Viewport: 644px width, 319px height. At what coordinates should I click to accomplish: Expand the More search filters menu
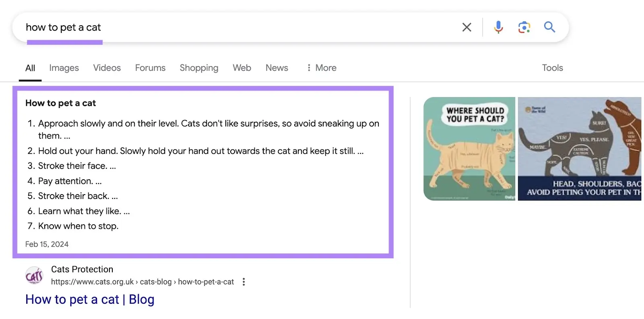pyautogui.click(x=321, y=68)
